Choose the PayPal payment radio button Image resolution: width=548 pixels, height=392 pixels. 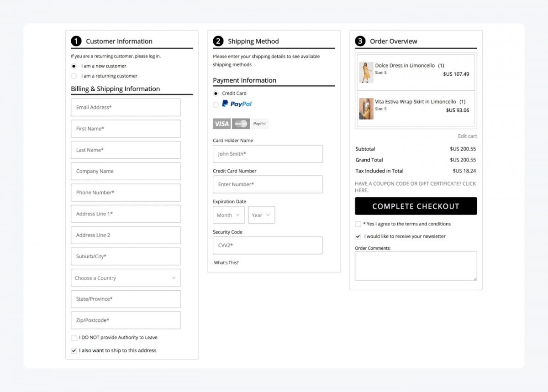tap(216, 105)
